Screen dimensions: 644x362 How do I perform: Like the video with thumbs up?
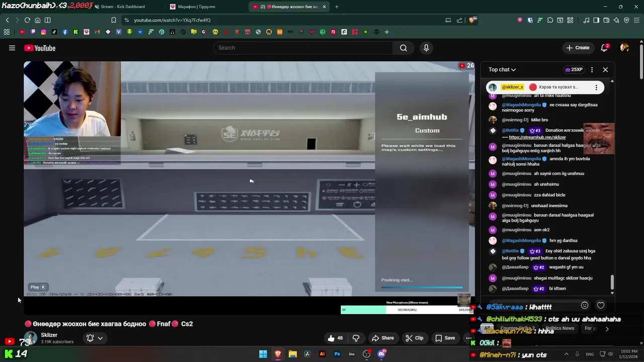[x=335, y=338]
